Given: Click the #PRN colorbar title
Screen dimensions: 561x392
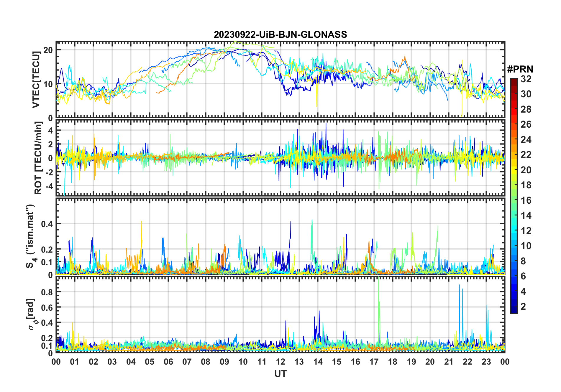Looking at the screenshot, I should pyautogui.click(x=520, y=69).
